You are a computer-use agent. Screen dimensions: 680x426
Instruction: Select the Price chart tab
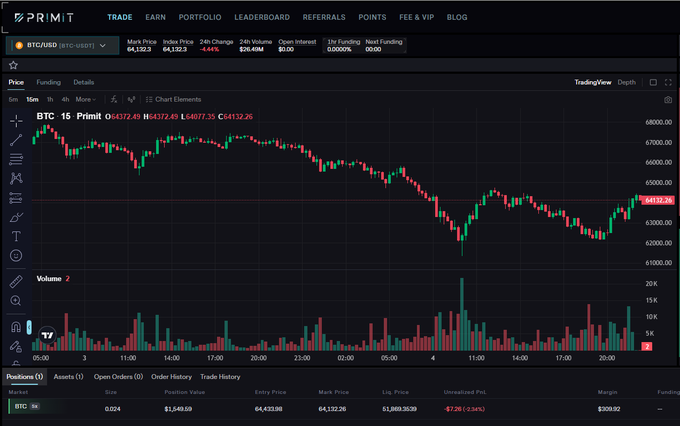click(x=16, y=82)
